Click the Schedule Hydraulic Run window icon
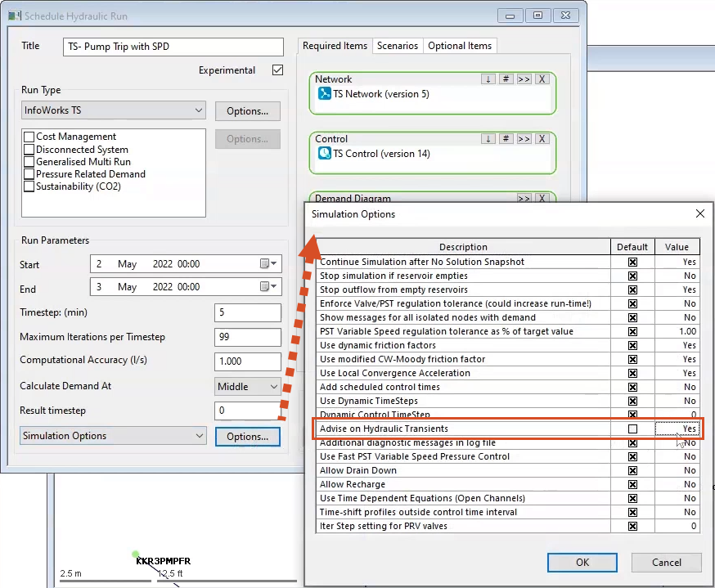 pos(15,16)
